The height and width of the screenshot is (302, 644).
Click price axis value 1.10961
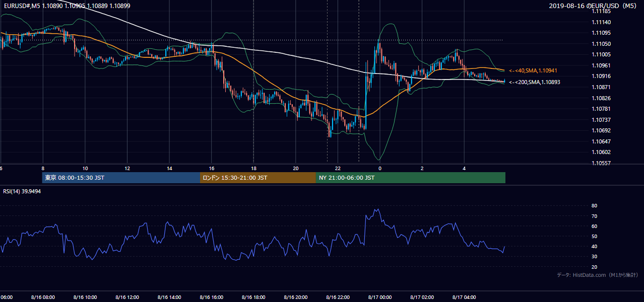click(601, 65)
